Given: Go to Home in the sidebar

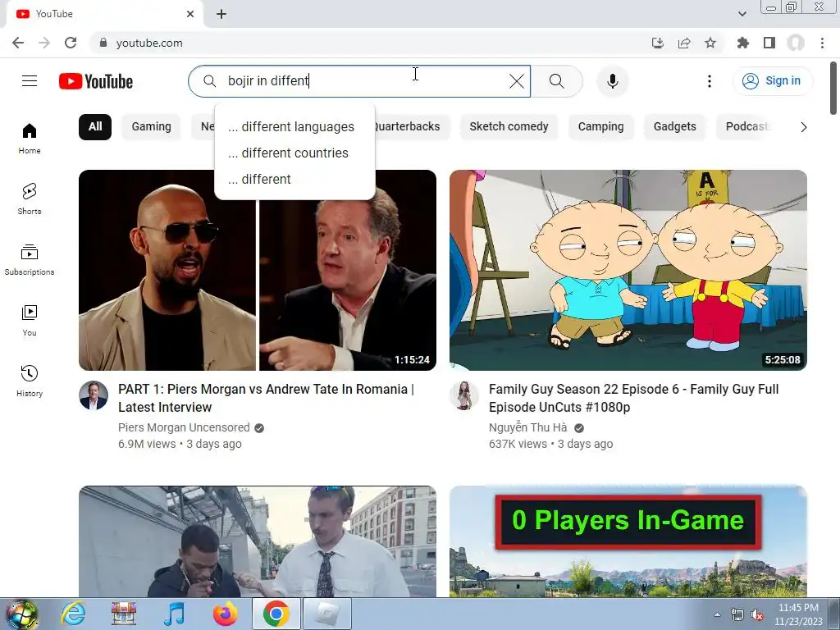Looking at the screenshot, I should tap(30, 138).
